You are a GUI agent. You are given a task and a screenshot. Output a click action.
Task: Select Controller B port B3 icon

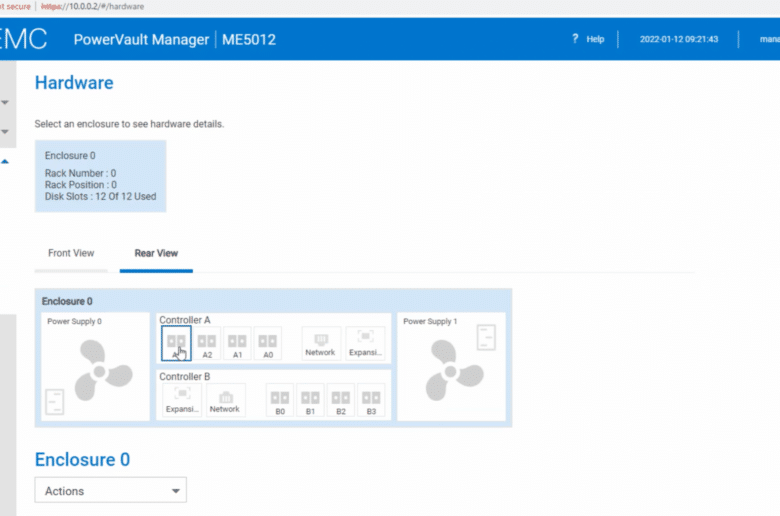371,400
